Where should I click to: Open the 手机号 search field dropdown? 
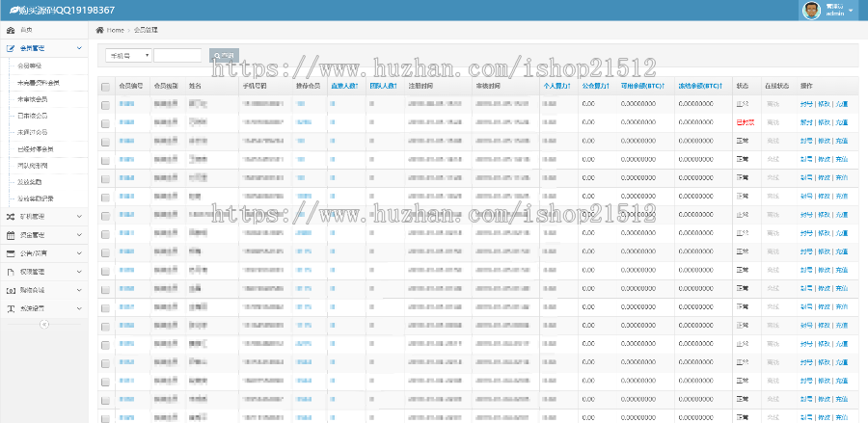[128, 55]
